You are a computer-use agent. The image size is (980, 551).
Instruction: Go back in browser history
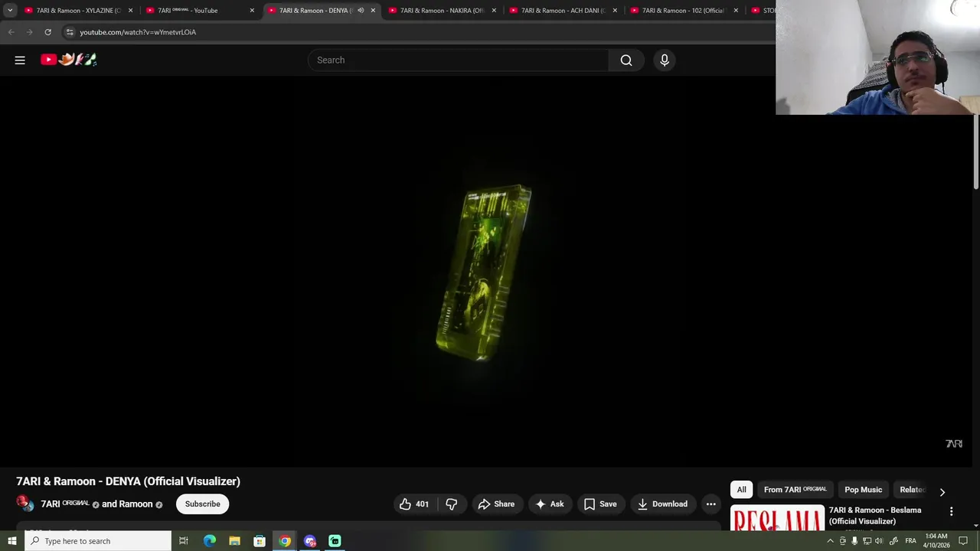[11, 32]
